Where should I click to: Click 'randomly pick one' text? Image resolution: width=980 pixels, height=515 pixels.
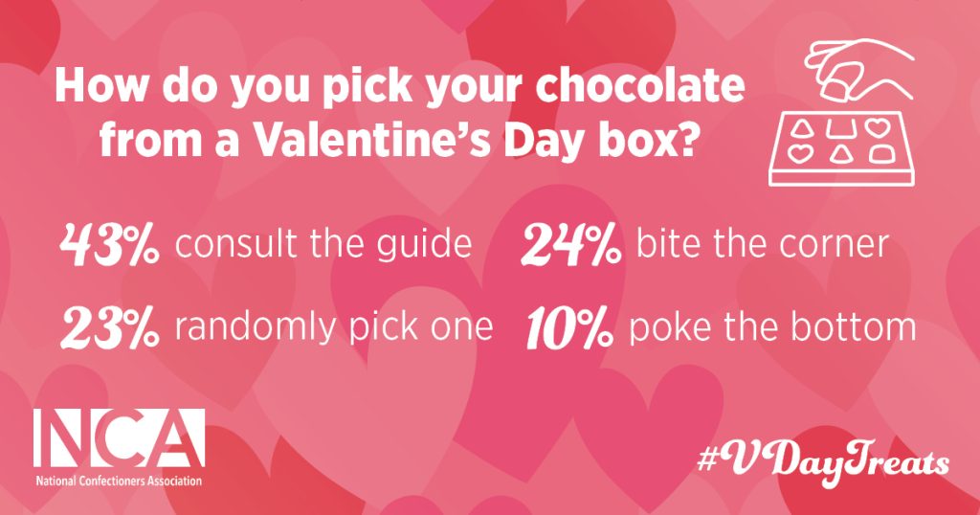point(334,327)
